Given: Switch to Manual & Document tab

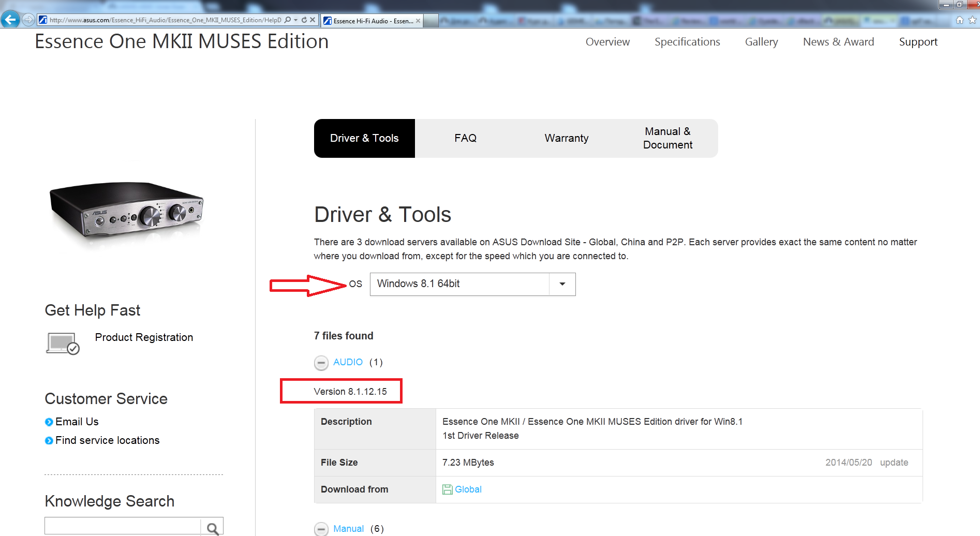Looking at the screenshot, I should 667,138.
